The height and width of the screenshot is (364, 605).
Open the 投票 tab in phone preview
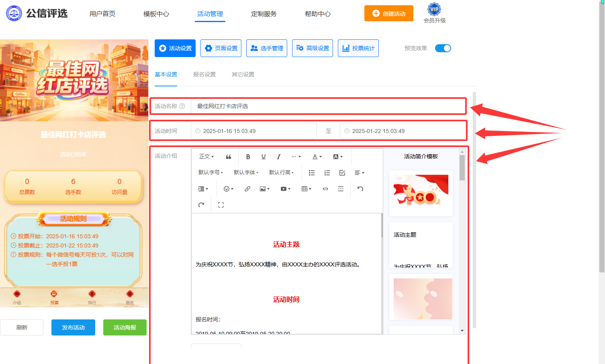[54, 297]
